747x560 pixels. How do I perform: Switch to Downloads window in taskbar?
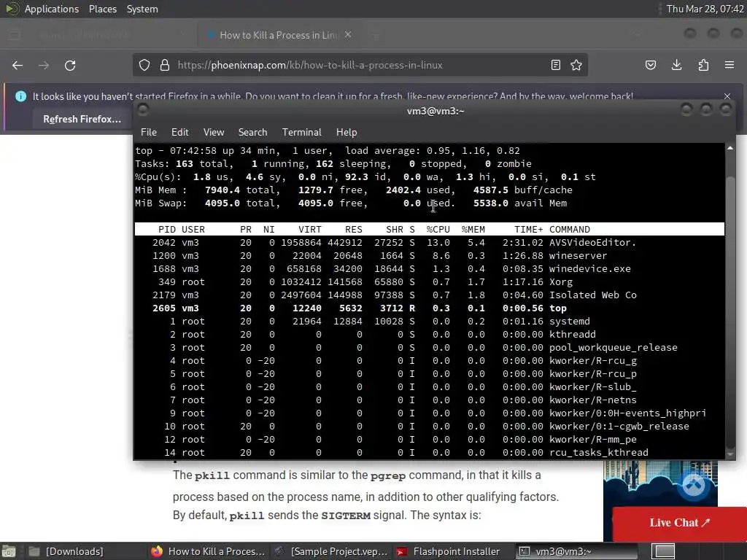[66, 551]
